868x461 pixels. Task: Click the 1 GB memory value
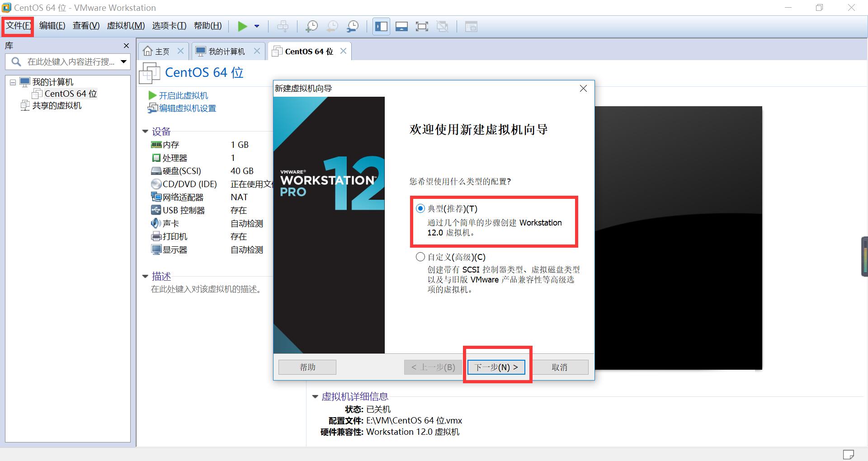pyautogui.click(x=240, y=145)
